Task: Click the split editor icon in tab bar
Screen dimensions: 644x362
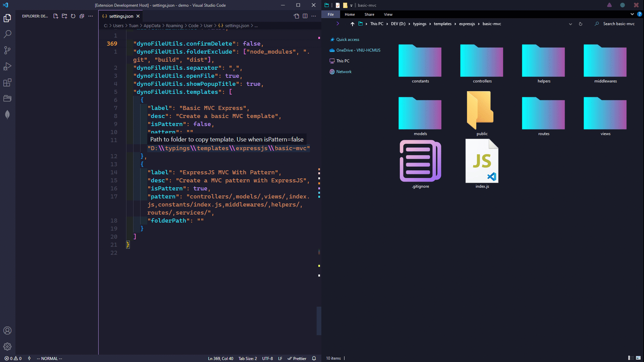Action: pyautogui.click(x=305, y=16)
